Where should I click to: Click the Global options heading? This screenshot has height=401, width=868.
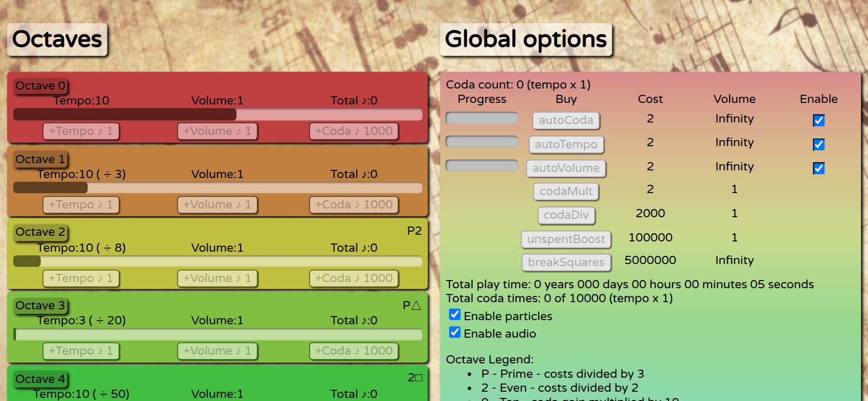click(526, 39)
